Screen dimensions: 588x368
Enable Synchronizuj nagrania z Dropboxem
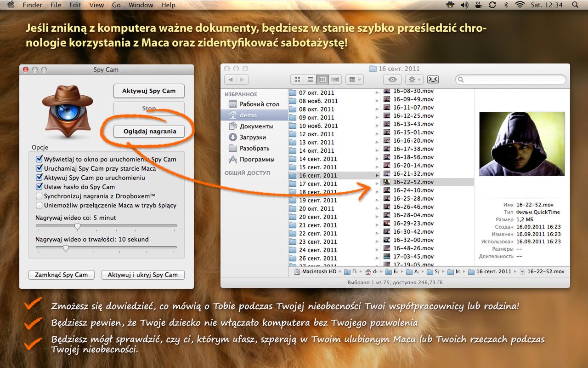pos(40,196)
